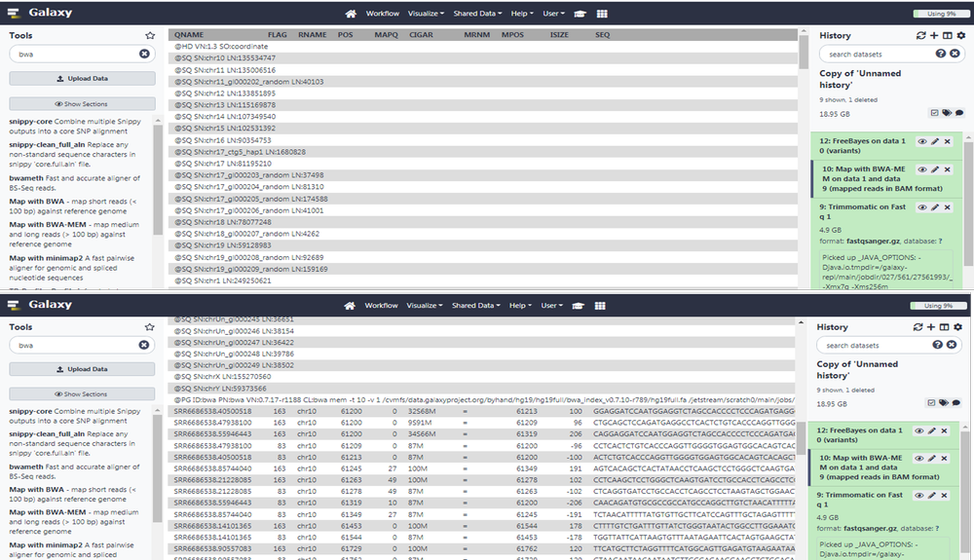
Task: View upper Trimmomatic dataset 9 with eye icon
Action: point(921,207)
